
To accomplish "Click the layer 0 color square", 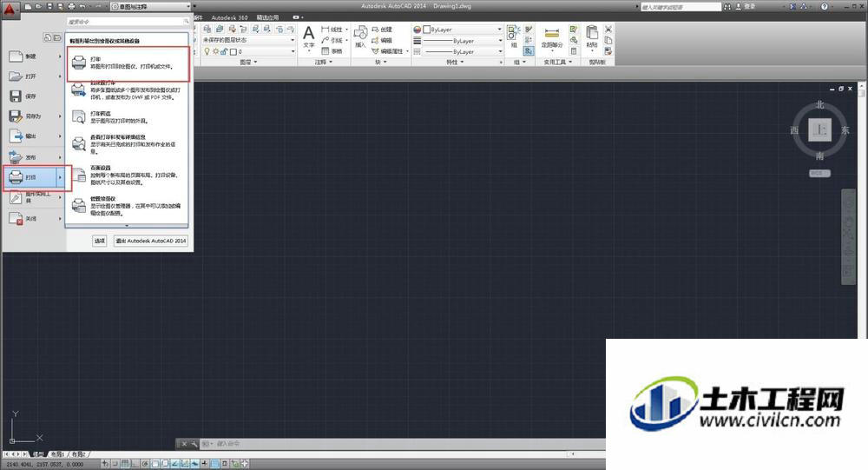I will (x=233, y=51).
